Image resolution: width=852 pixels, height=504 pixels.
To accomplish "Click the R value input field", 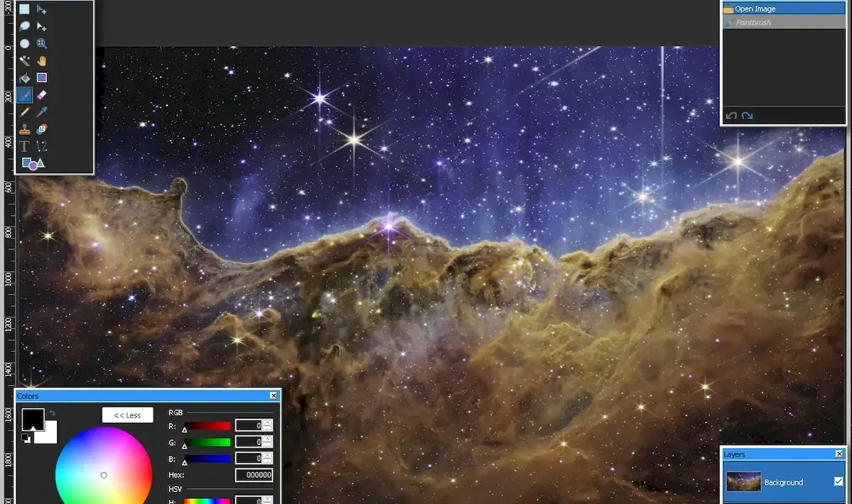I will pyautogui.click(x=249, y=425).
